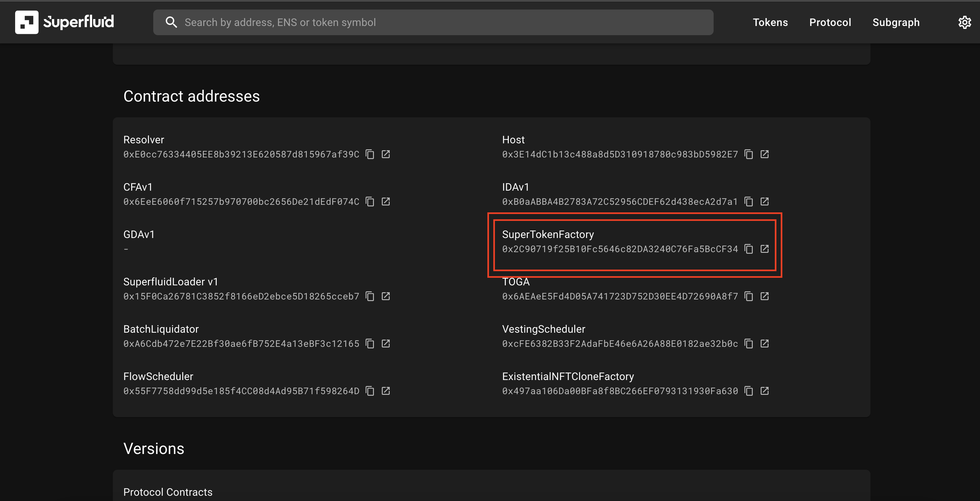Open the Protocol page
The height and width of the screenshot is (501, 980).
coord(830,22)
